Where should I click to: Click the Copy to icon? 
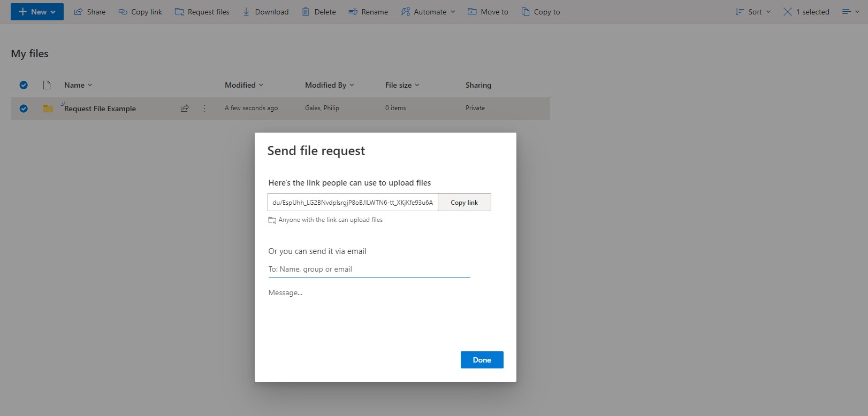(x=526, y=12)
